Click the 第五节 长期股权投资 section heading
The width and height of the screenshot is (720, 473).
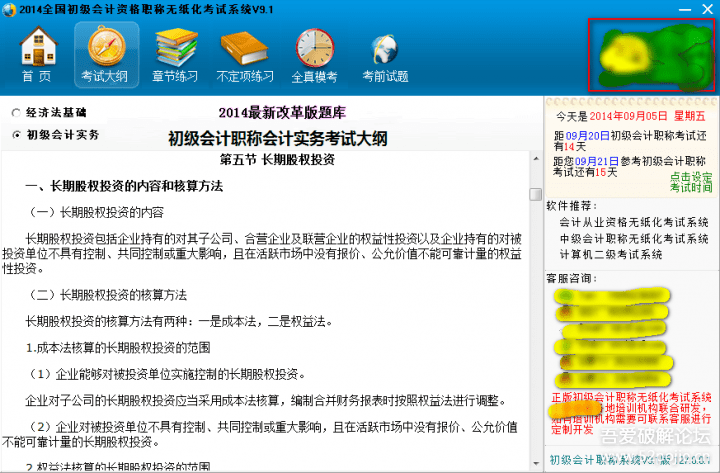(276, 160)
